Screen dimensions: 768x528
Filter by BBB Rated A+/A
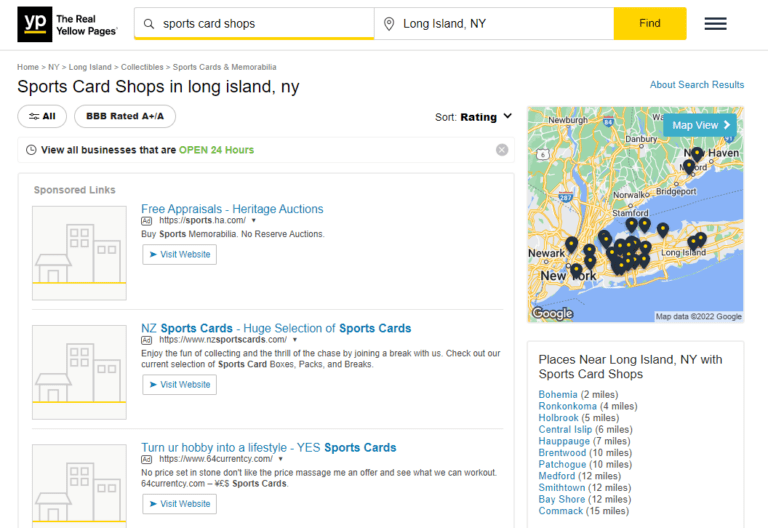pyautogui.click(x=125, y=117)
